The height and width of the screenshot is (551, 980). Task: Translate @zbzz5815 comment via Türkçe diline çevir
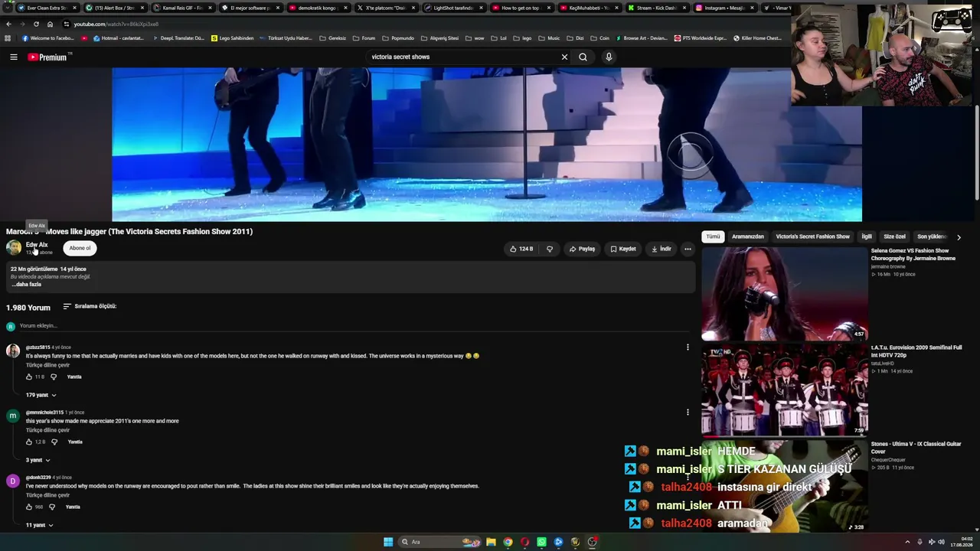[x=47, y=365]
